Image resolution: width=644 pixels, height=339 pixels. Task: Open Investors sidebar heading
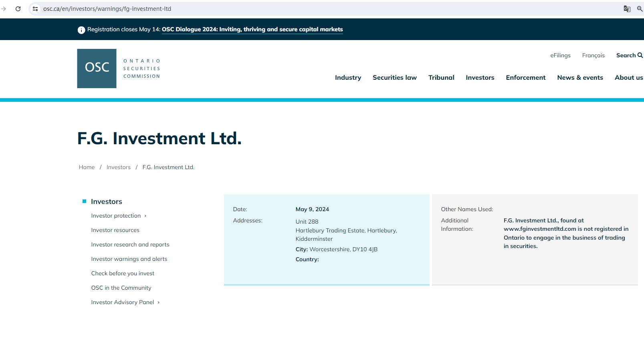[x=107, y=202]
